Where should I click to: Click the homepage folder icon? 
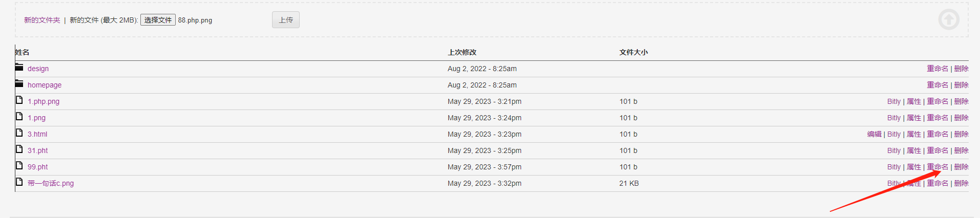click(19, 83)
